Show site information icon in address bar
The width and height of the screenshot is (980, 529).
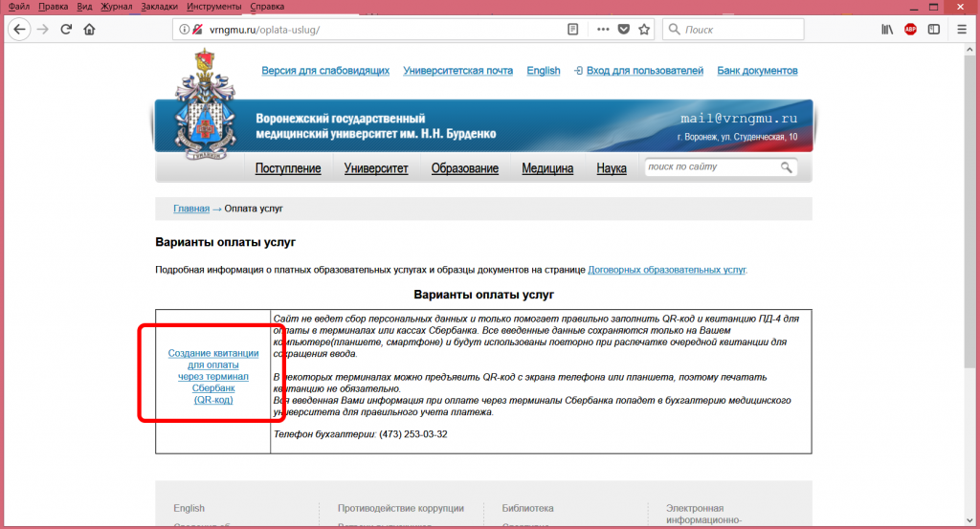pyautogui.click(x=184, y=30)
